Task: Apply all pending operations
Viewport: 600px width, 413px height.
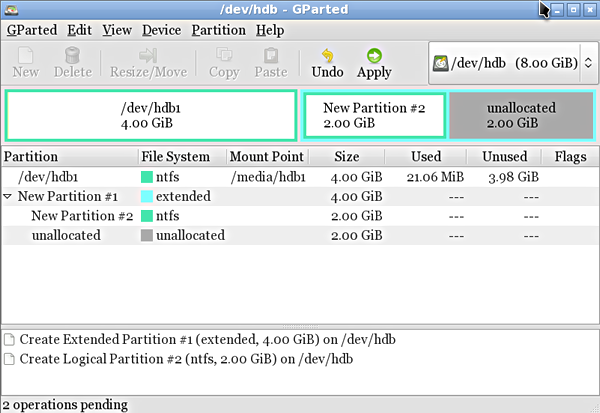Action: (374, 63)
